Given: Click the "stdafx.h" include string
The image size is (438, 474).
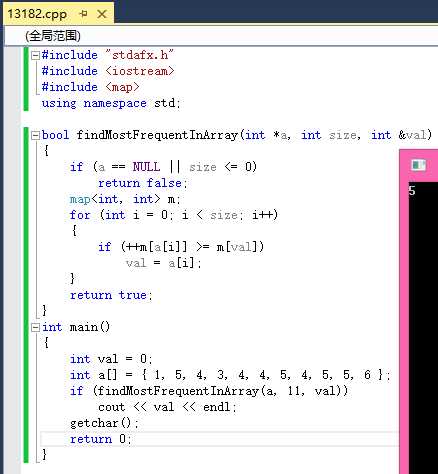Looking at the screenshot, I should (140, 55).
